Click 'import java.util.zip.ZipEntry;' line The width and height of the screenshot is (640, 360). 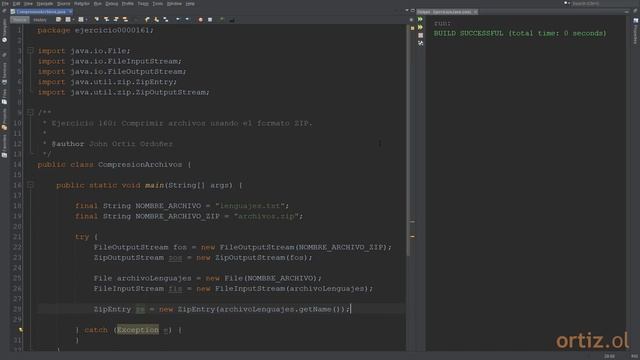107,82
